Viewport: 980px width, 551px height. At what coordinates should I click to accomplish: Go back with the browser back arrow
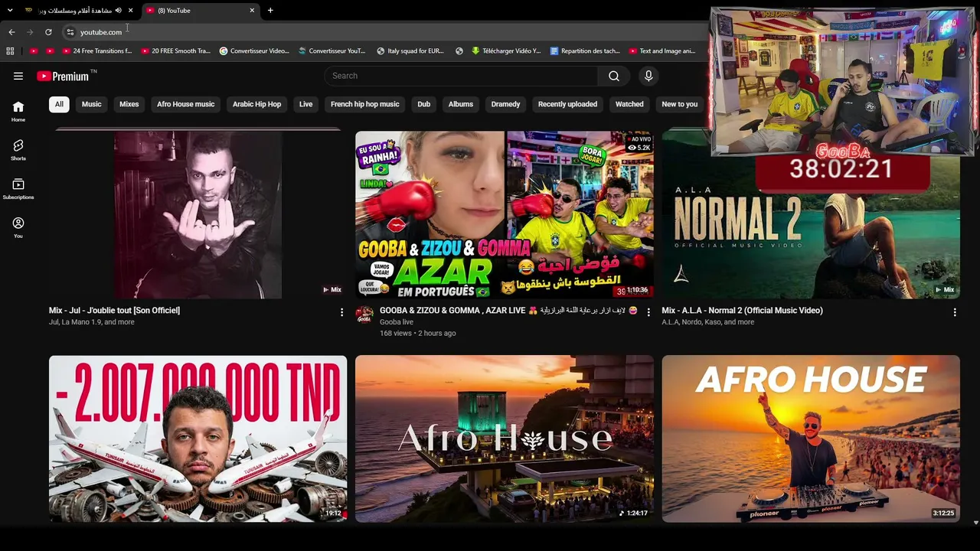11,32
